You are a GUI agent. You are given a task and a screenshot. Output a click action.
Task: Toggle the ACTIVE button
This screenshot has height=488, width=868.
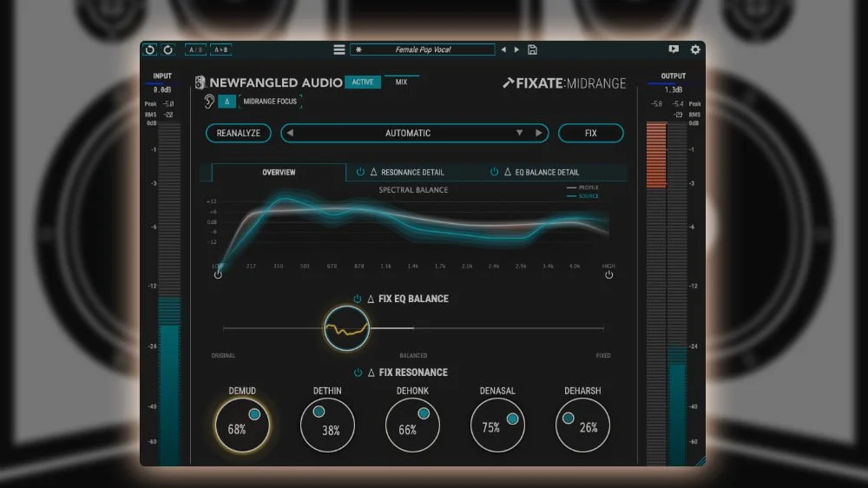coord(363,82)
